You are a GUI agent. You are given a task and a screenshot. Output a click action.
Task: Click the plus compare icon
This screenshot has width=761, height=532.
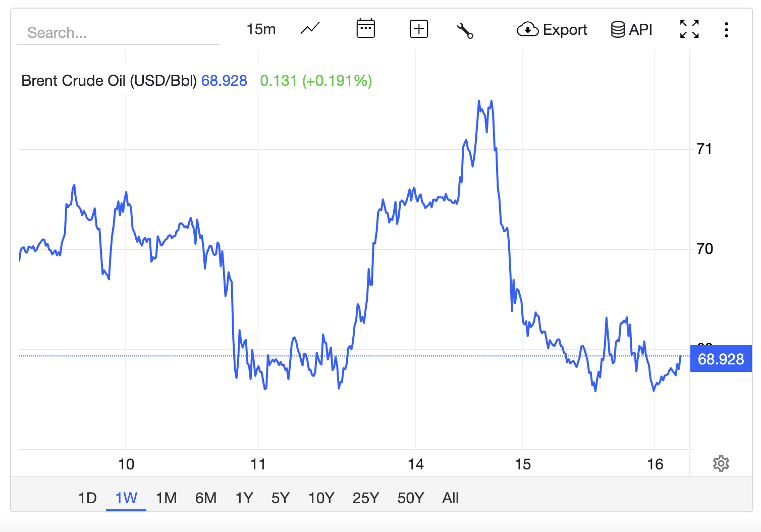tap(419, 29)
